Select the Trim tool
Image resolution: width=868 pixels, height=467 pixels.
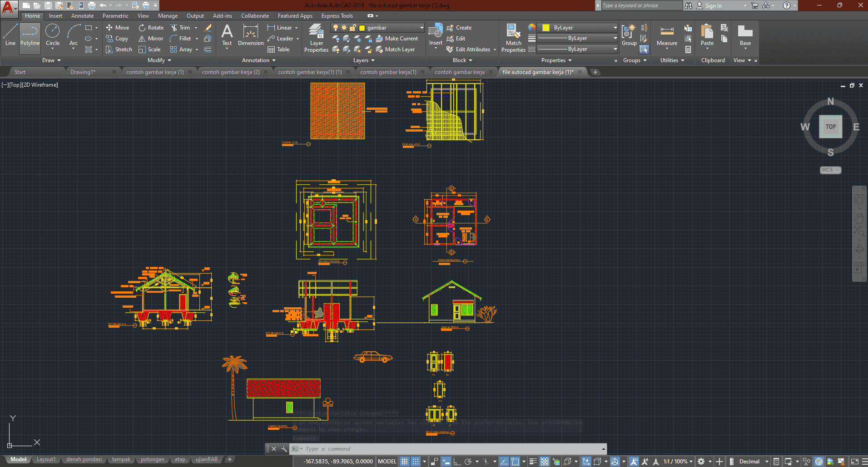click(x=184, y=27)
